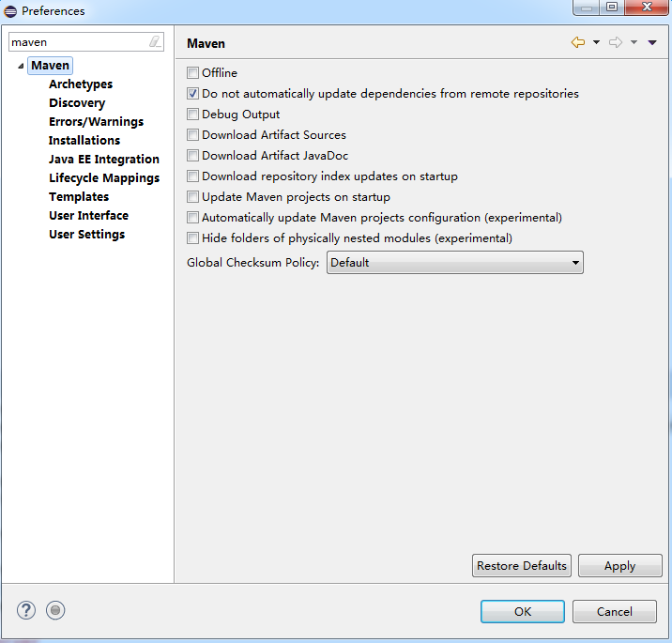672x643 pixels.
Task: Open Lifecycle Mappings settings
Action: click(104, 178)
